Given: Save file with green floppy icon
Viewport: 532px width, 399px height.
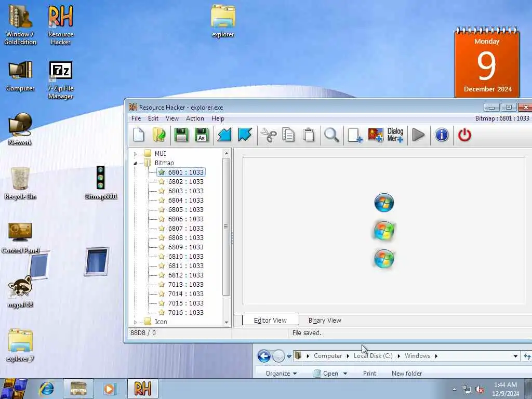Looking at the screenshot, I should [x=181, y=135].
